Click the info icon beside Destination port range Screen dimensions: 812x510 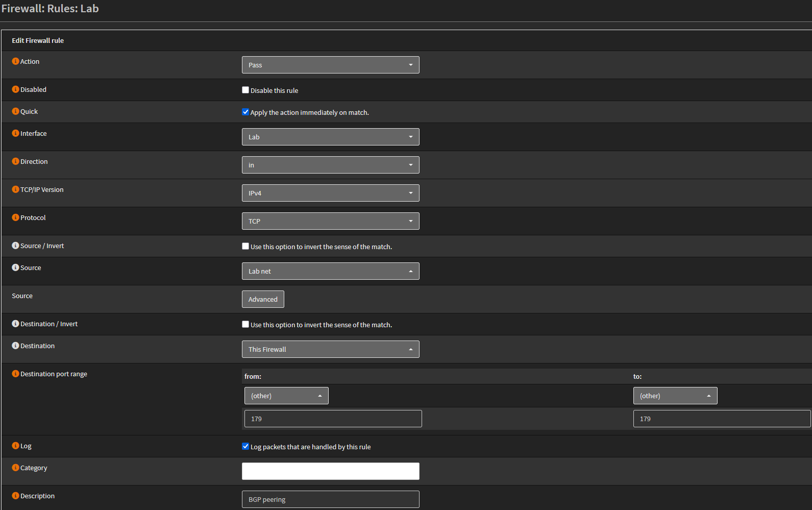pyautogui.click(x=15, y=374)
